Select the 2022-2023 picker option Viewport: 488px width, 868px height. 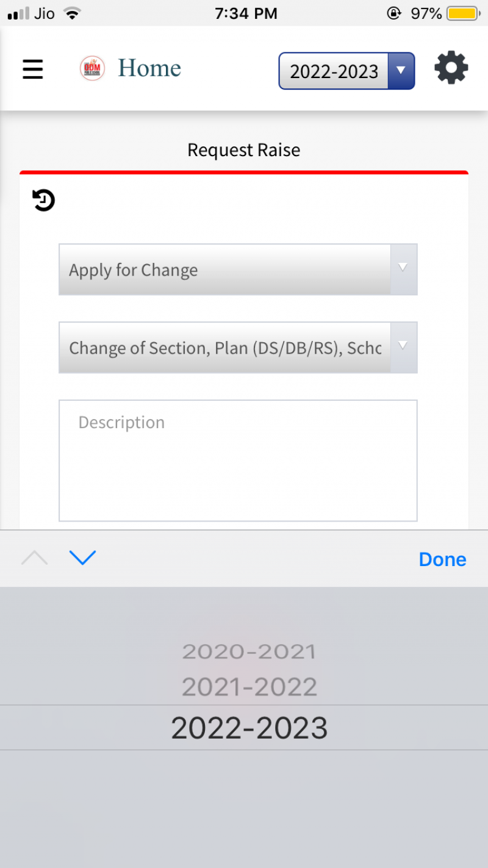pyautogui.click(x=249, y=728)
